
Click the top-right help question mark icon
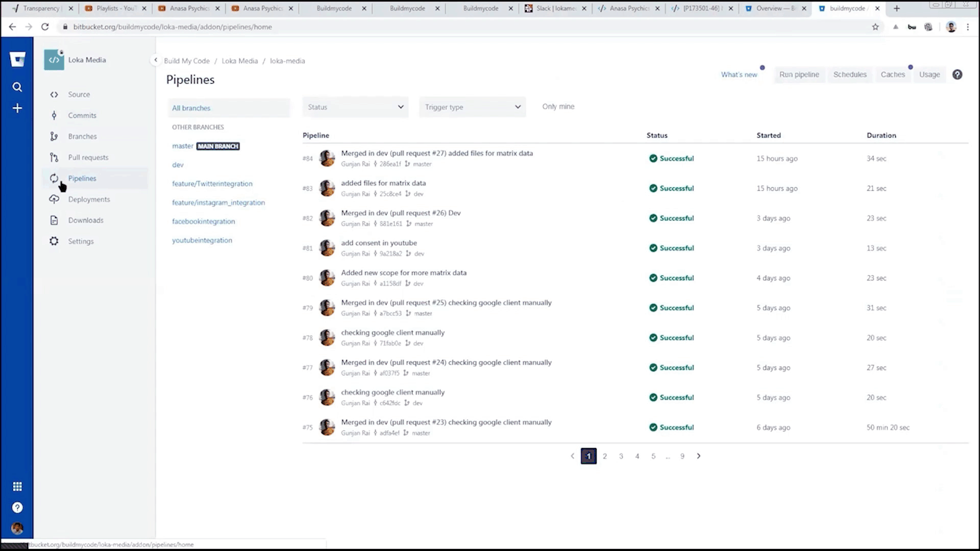tap(957, 74)
